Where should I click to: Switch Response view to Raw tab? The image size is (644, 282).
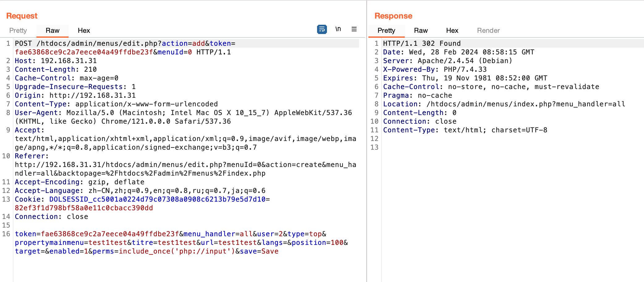tap(421, 30)
